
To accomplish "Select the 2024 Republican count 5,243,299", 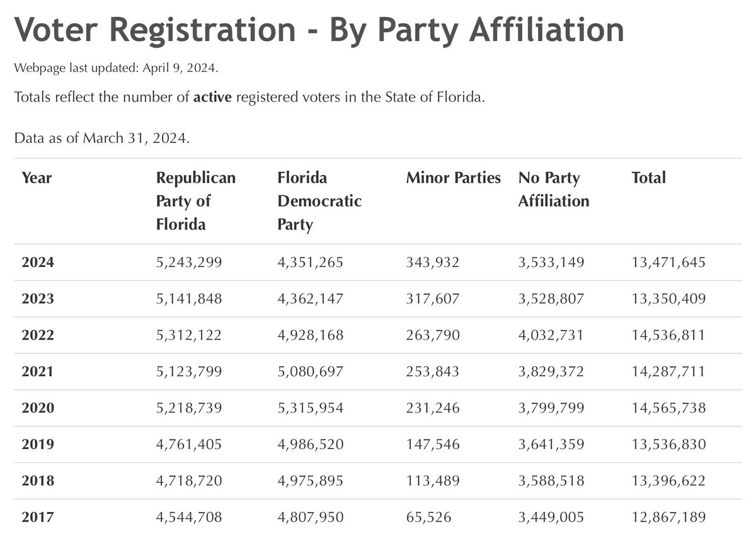I will click(189, 263).
